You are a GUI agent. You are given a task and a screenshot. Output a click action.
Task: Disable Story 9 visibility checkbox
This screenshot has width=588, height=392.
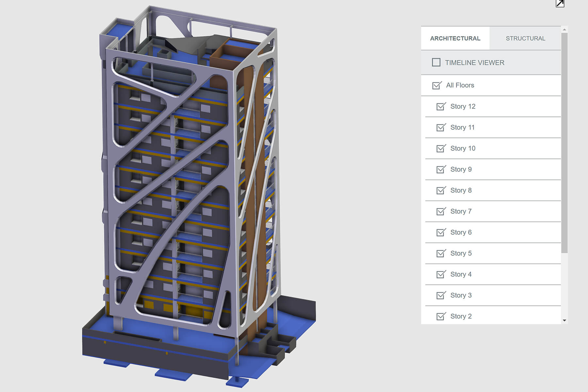coord(441,170)
